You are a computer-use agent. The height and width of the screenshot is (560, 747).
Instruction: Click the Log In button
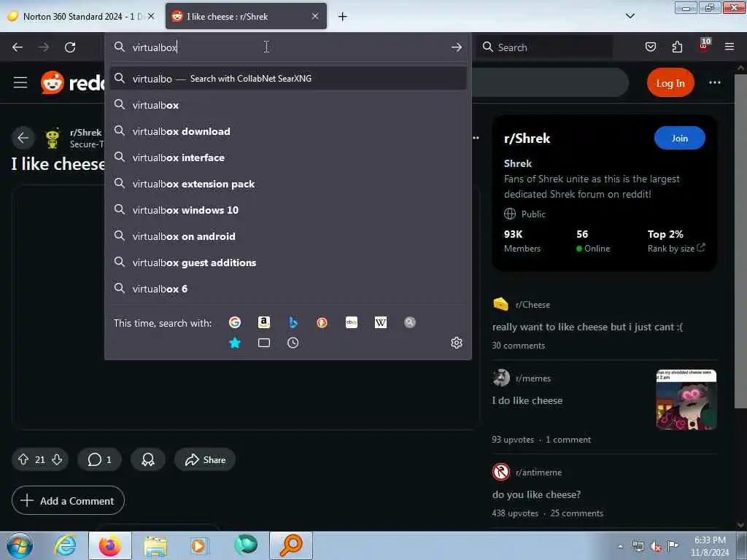670,83
